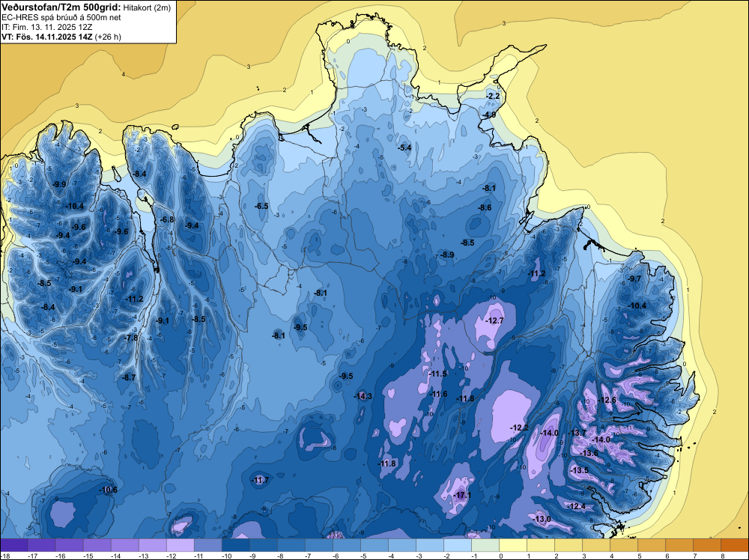The height and width of the screenshot is (560, 749).
Task: Click the -12.2 temperature label
Action: point(520,427)
